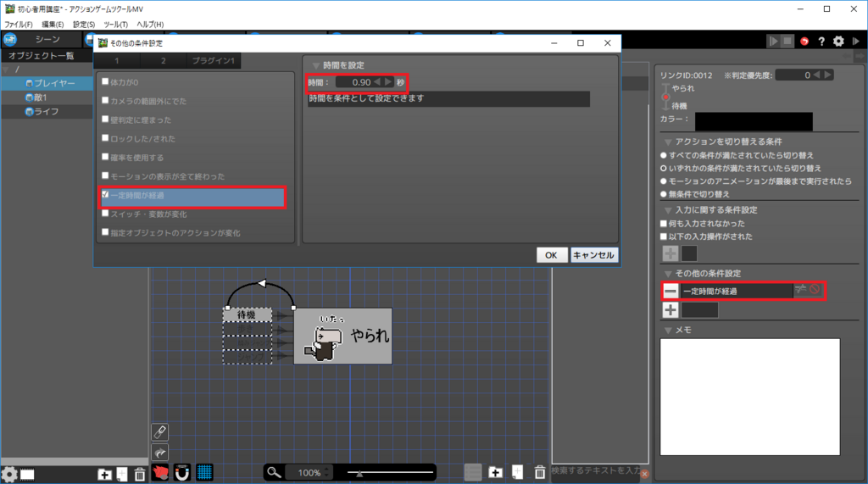This screenshot has width=868, height=484.
Task: Click the gray list icon below canvas
Action: tap(473, 472)
